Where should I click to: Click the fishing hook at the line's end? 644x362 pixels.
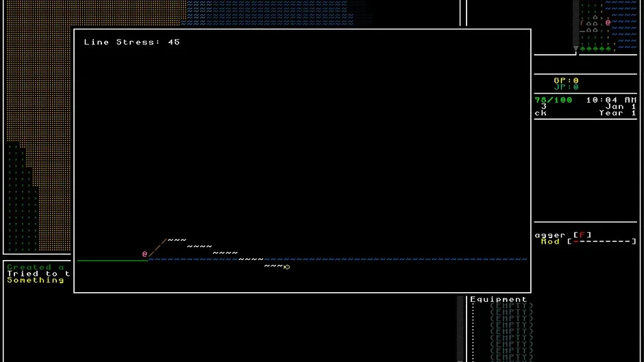click(286, 267)
